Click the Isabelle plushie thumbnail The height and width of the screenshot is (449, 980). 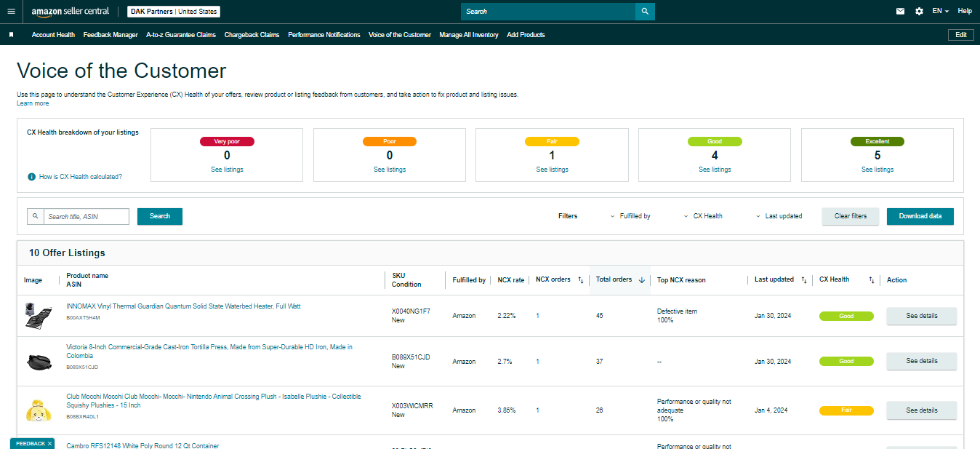tap(37, 410)
